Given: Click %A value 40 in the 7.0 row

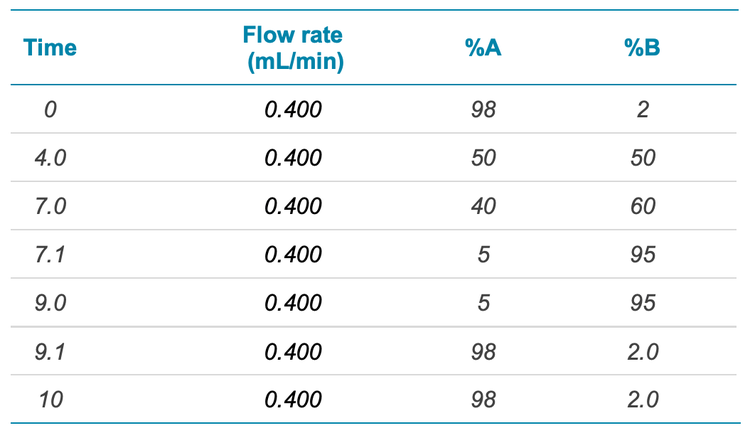Looking at the screenshot, I should [484, 206].
